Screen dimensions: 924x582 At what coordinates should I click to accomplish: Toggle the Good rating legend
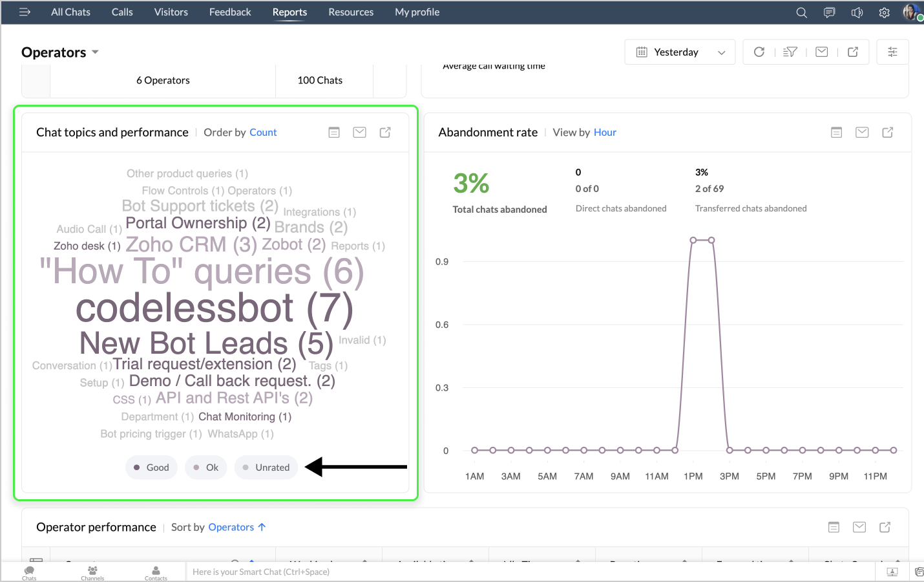[151, 468]
